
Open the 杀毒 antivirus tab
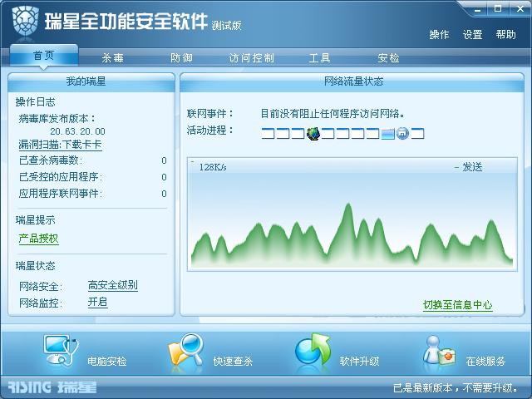[x=113, y=58]
